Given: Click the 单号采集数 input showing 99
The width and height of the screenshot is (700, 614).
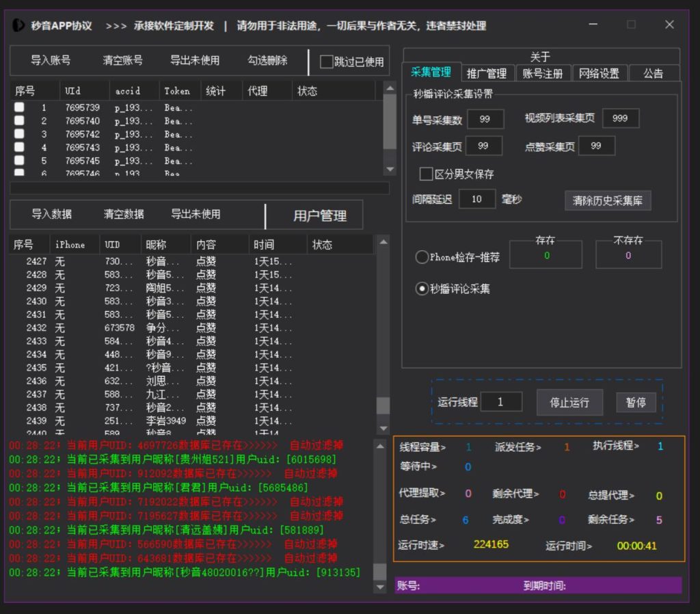Looking at the screenshot, I should (x=487, y=118).
